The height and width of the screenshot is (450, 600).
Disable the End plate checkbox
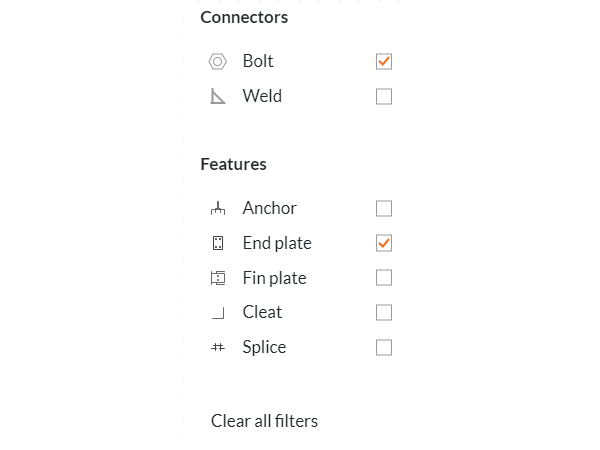point(384,243)
